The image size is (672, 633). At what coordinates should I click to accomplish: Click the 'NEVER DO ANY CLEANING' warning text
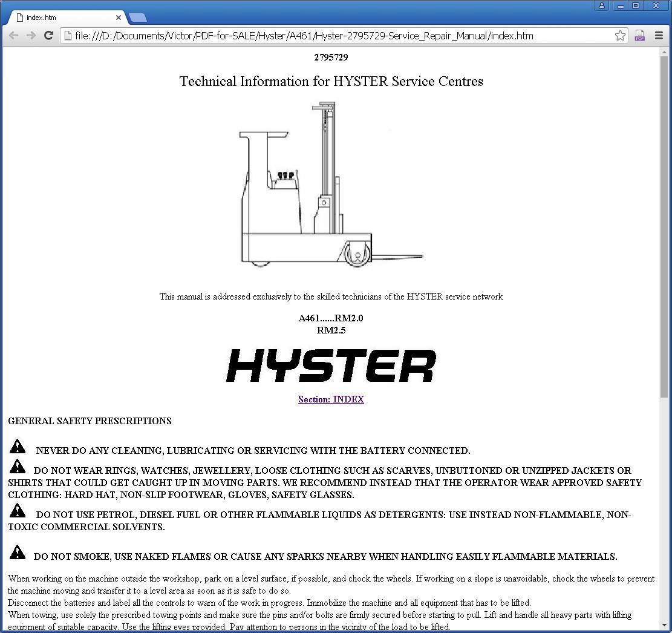[x=253, y=451]
